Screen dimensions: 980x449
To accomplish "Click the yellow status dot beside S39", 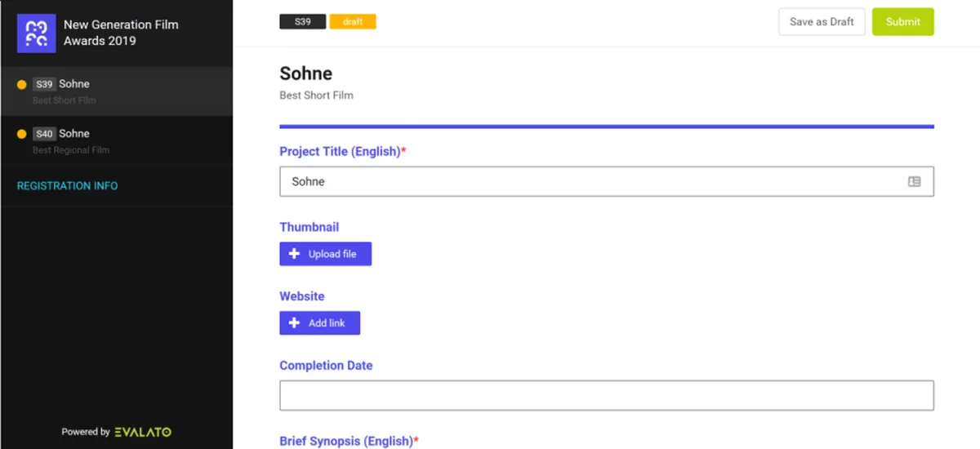I will [22, 84].
